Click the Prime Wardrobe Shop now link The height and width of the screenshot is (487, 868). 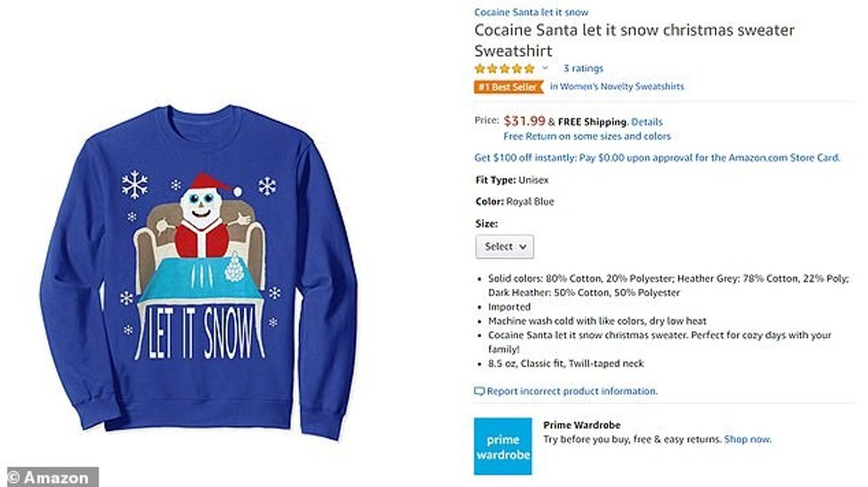pyautogui.click(x=747, y=440)
